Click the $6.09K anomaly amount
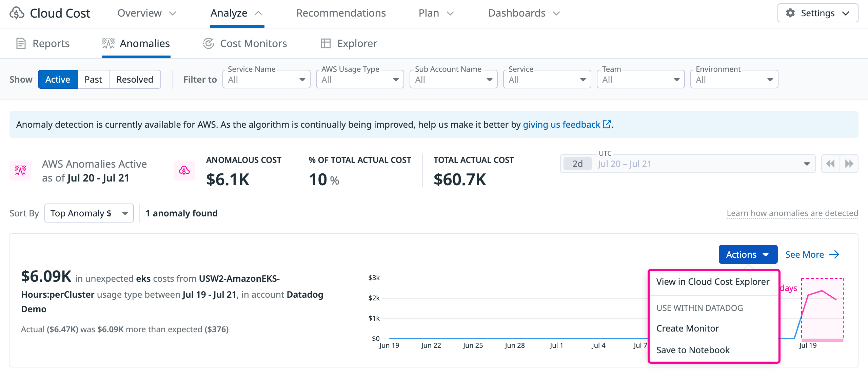This screenshot has height=382, width=868. [46, 277]
